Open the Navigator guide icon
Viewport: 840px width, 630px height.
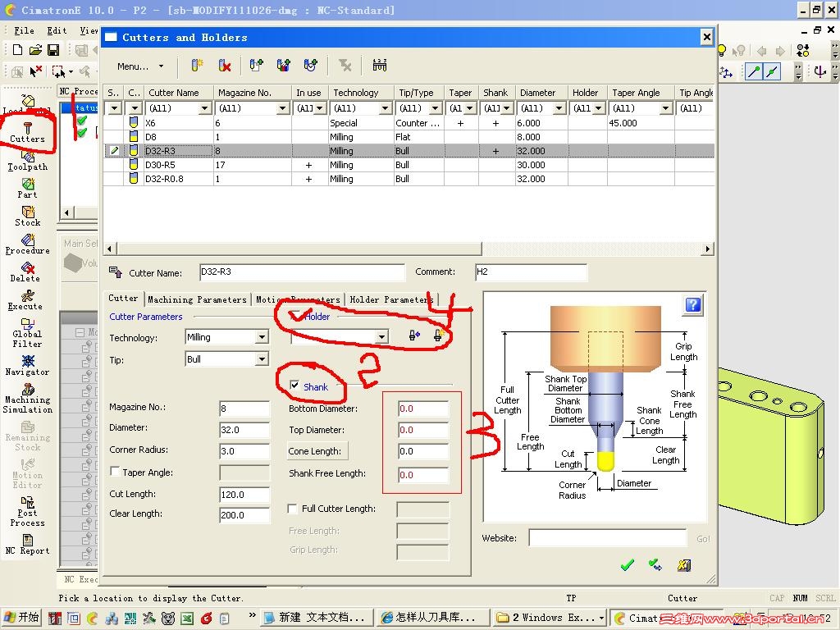tap(27, 365)
